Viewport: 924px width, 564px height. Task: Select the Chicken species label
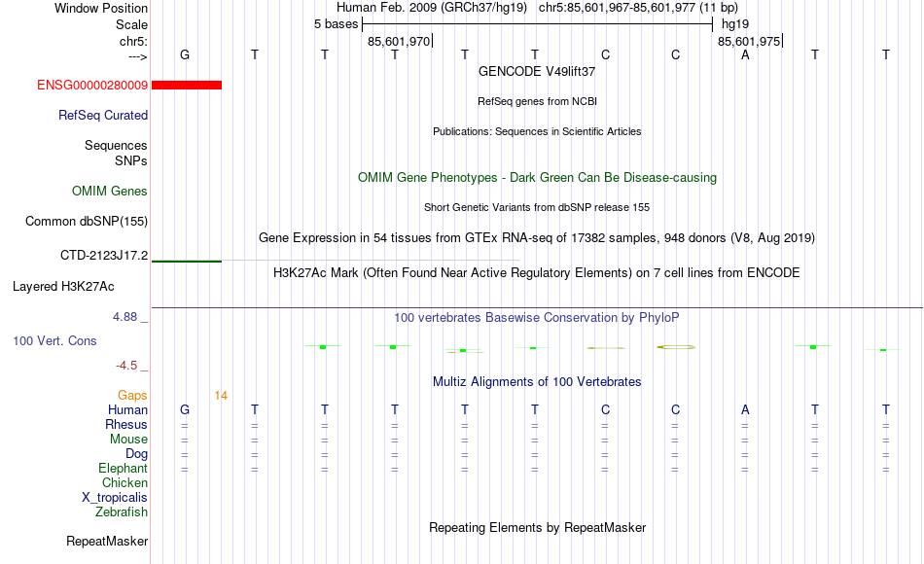(x=124, y=482)
